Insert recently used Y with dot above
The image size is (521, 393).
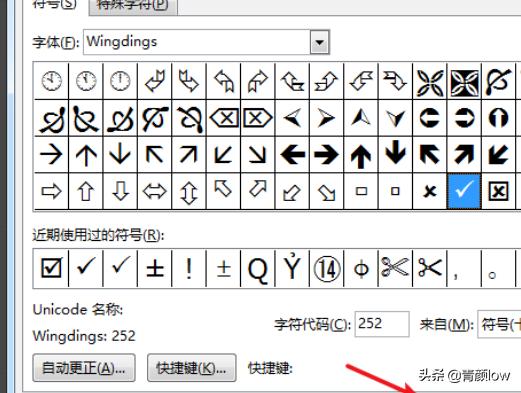click(292, 268)
